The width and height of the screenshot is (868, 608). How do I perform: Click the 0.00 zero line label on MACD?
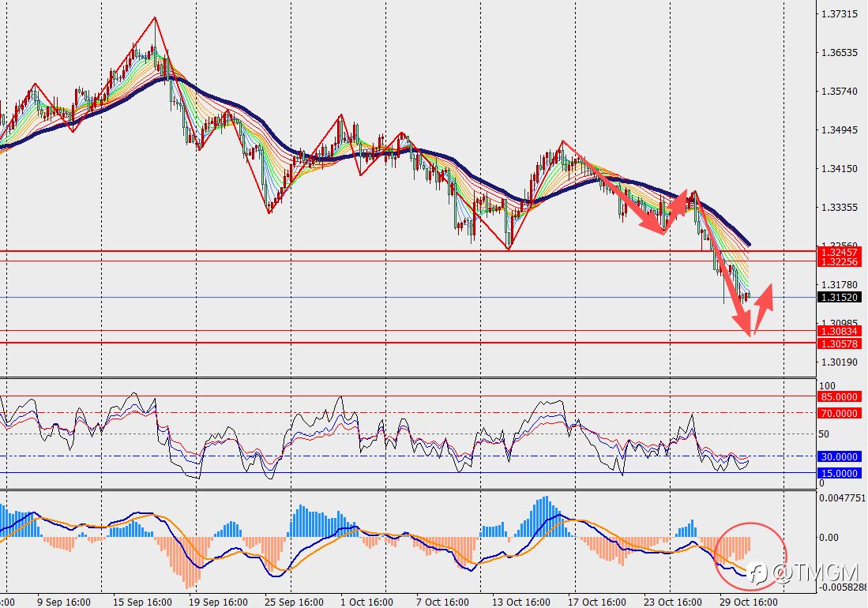(829, 538)
